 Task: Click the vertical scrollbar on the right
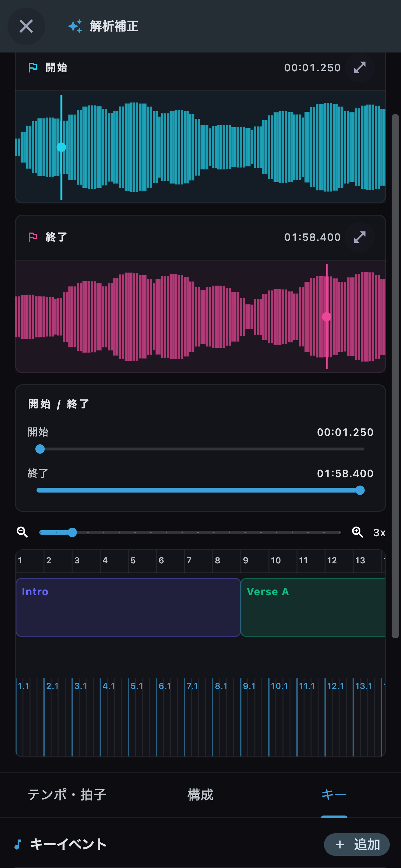[395, 376]
